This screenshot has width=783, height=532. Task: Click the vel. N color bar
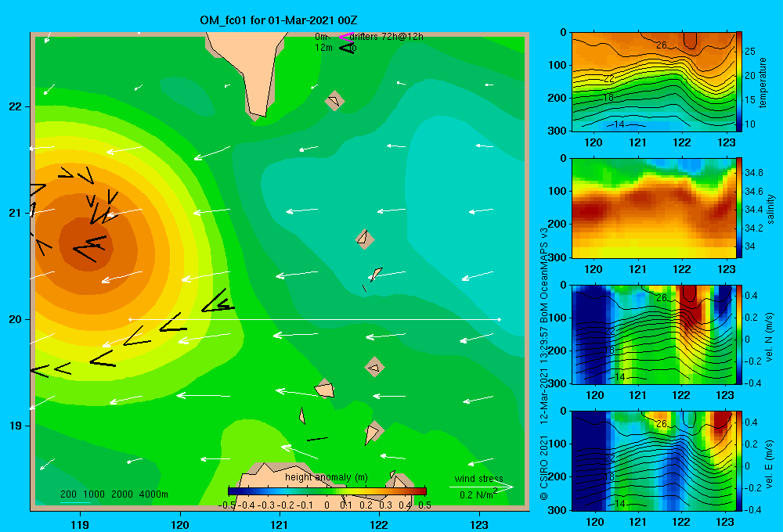[x=739, y=334]
